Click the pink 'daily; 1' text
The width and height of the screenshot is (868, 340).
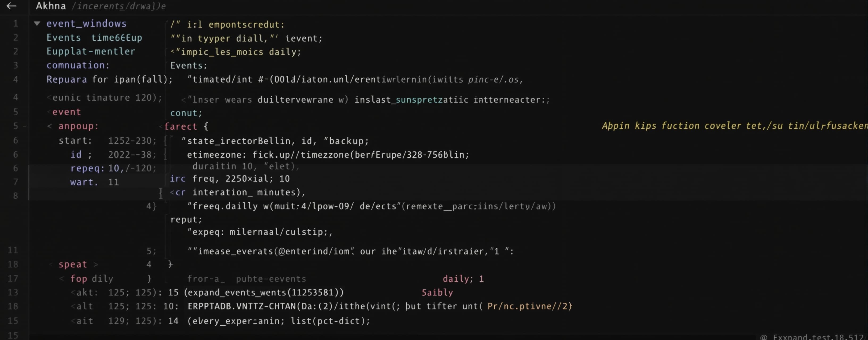(x=463, y=279)
